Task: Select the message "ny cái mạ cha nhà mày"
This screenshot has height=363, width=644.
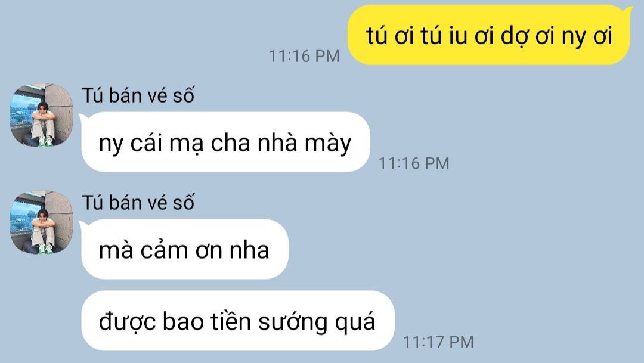Action: [225, 142]
